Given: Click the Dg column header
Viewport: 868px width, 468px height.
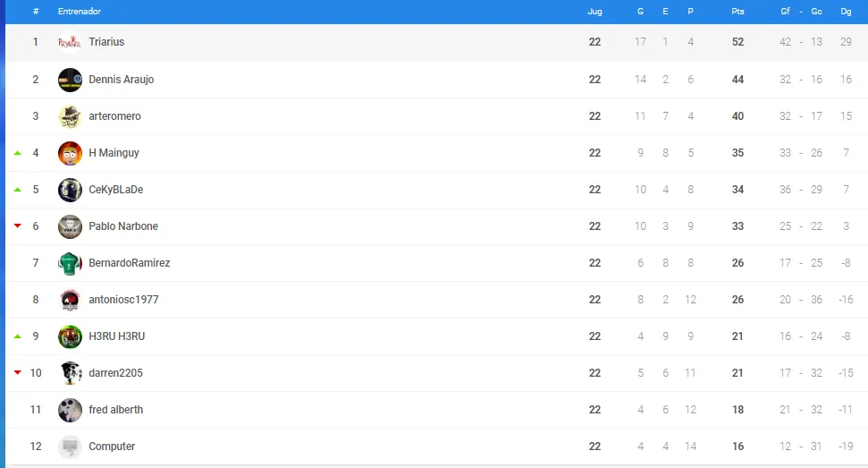Looking at the screenshot, I should pos(846,11).
